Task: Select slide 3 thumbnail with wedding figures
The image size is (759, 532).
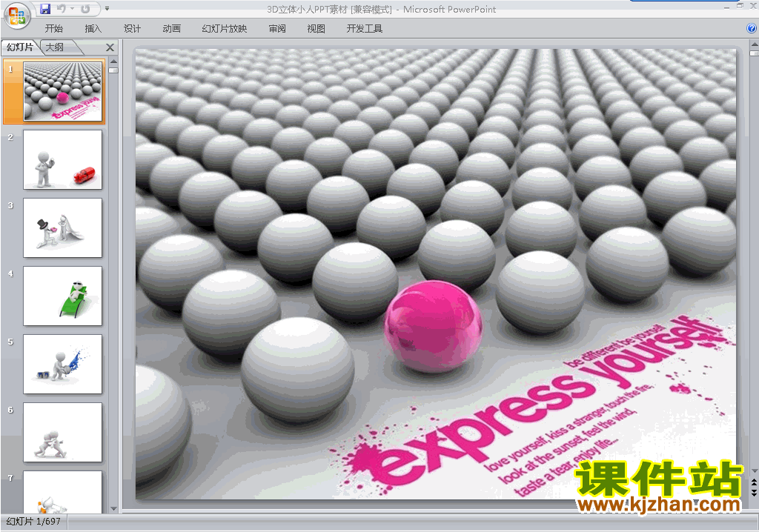Action: [63, 227]
